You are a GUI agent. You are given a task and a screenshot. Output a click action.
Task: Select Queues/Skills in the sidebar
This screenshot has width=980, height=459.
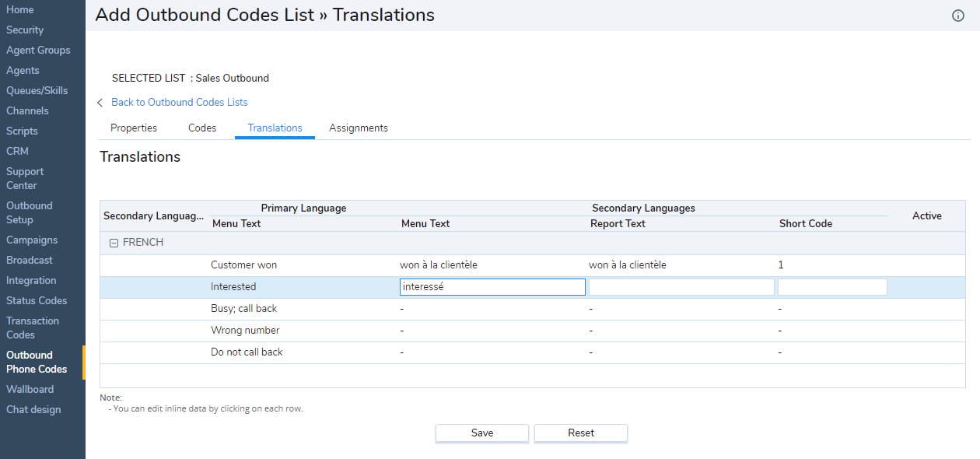(37, 91)
